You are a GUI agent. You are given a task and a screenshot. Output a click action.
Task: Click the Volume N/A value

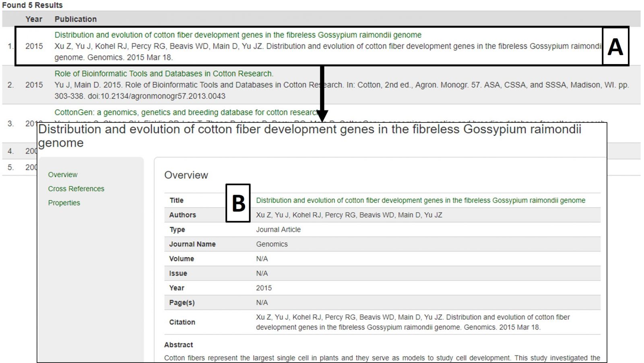262,259
